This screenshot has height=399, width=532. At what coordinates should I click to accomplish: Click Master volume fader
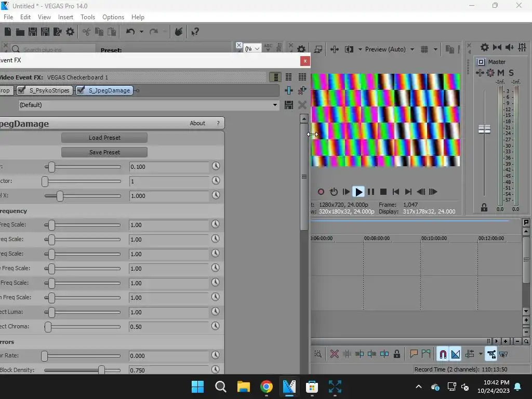[x=484, y=129]
